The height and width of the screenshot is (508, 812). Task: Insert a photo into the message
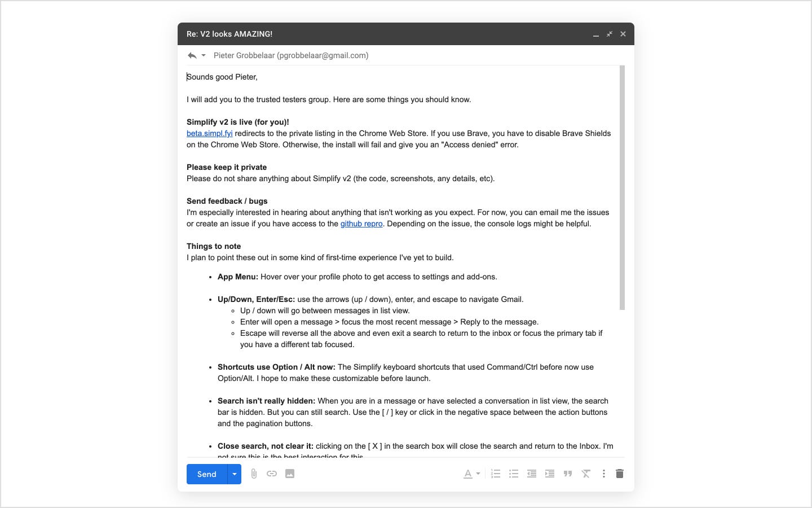pyautogui.click(x=290, y=474)
